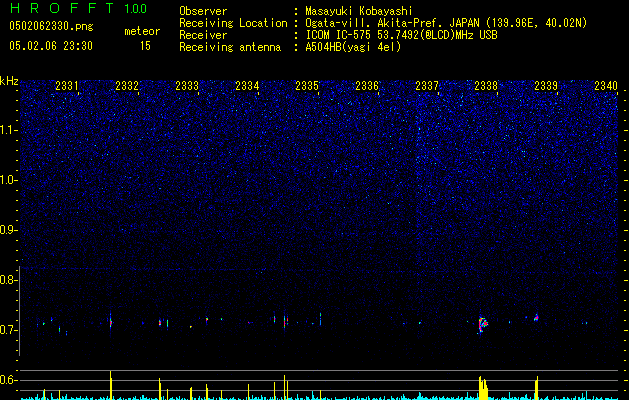Viewport: 629px width, 400px height.
Task: Click the 2332 time axis marker
Action: click(x=127, y=86)
